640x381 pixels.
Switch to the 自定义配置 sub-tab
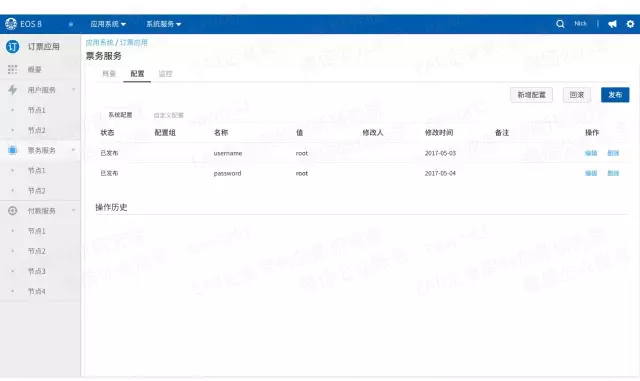[x=169, y=116]
